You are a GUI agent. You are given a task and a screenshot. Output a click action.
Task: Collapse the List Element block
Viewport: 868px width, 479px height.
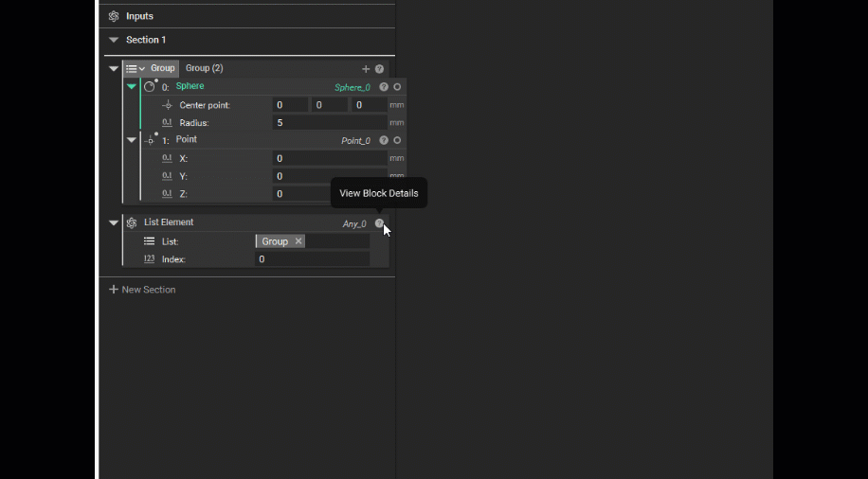click(x=114, y=222)
